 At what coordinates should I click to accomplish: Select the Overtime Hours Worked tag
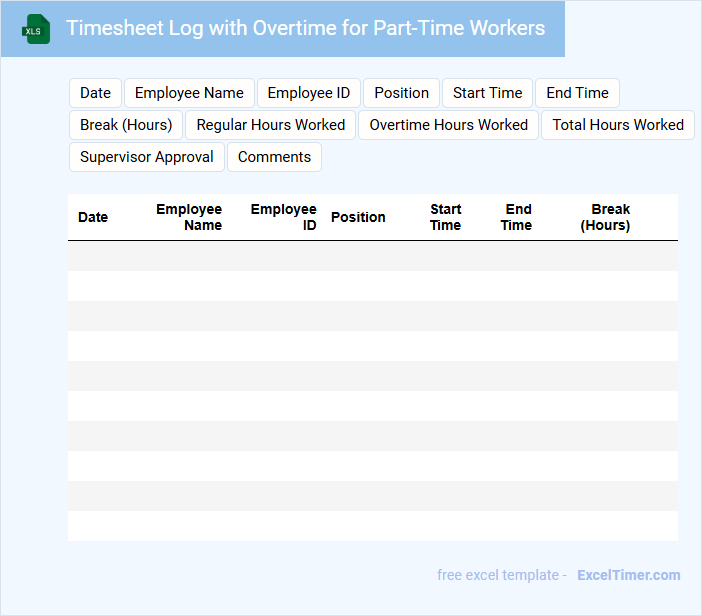(449, 125)
